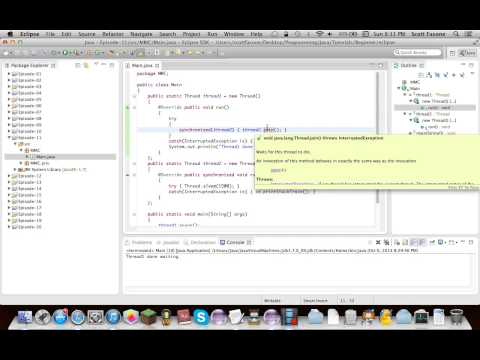Expand the JRE System Library node
The height and width of the screenshot is (360, 480).
pyautogui.click(x=15, y=169)
